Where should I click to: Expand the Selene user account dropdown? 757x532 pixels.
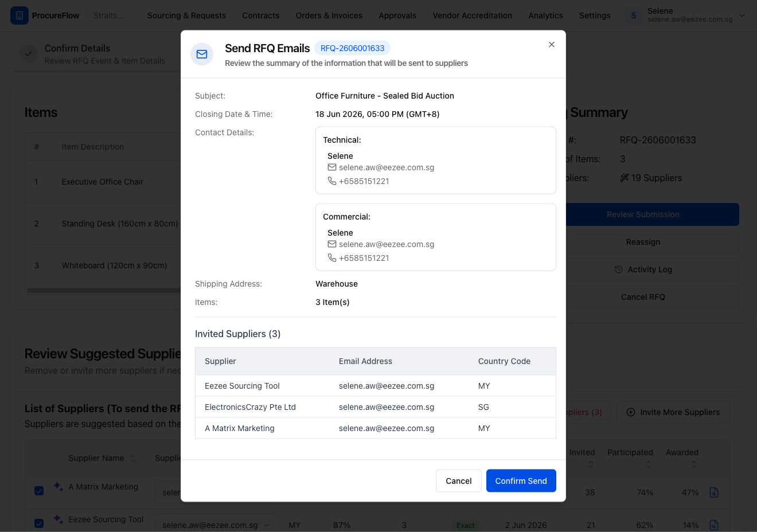[x=742, y=15]
